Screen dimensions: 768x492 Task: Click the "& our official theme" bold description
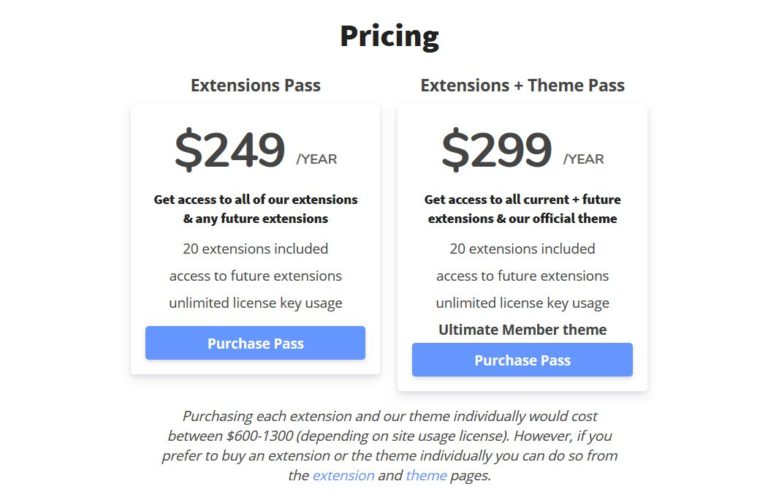pyautogui.click(x=522, y=218)
